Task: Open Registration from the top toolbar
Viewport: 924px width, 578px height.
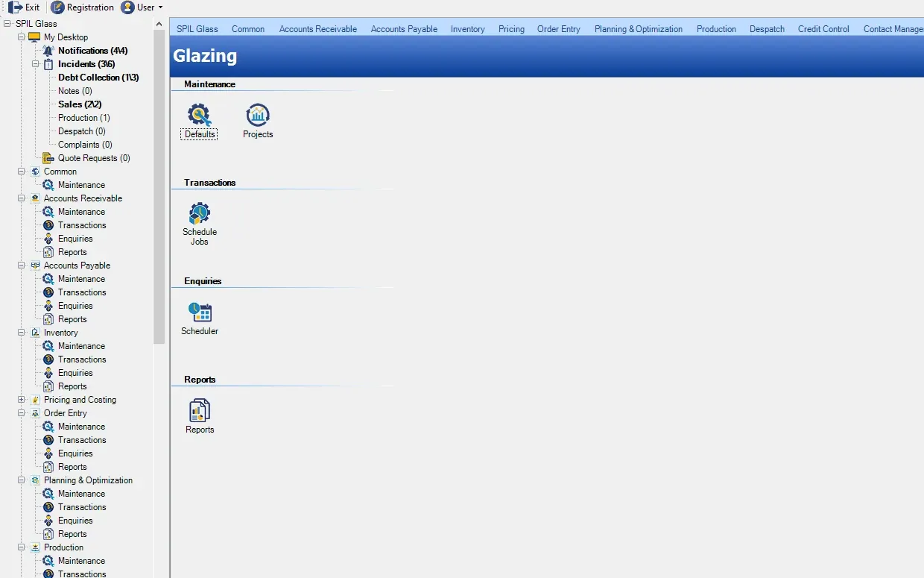Action: [83, 7]
